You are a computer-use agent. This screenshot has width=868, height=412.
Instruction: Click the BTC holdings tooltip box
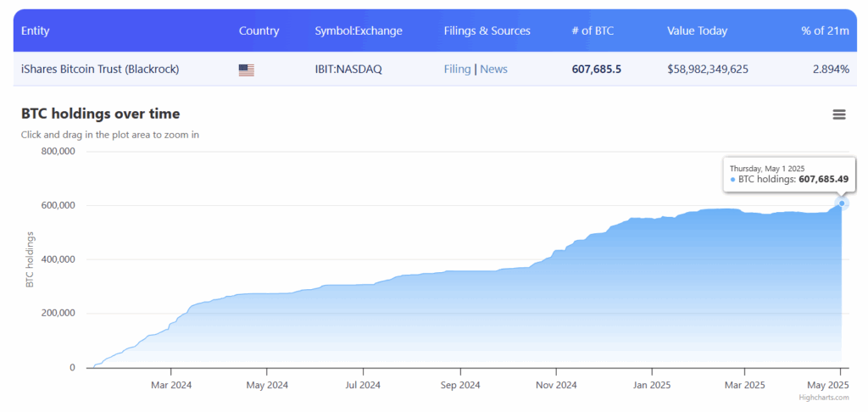click(x=788, y=174)
